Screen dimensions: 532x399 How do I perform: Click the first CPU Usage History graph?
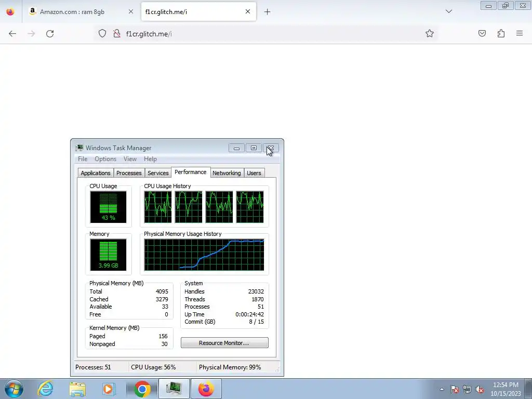[158, 207]
